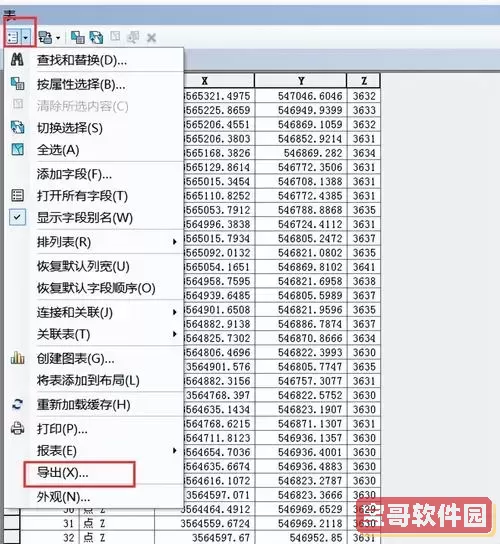Toggle 显示字段别名(W) checkmark
Viewport: 500px width, 544px height.
tap(17, 218)
